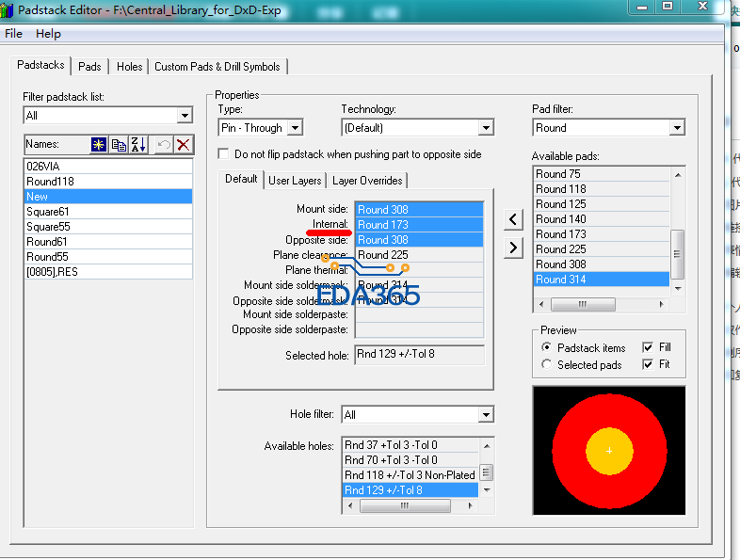Viewport: 740px width, 560px height.
Task: Open the Layer Overrides tab
Action: 367,181
